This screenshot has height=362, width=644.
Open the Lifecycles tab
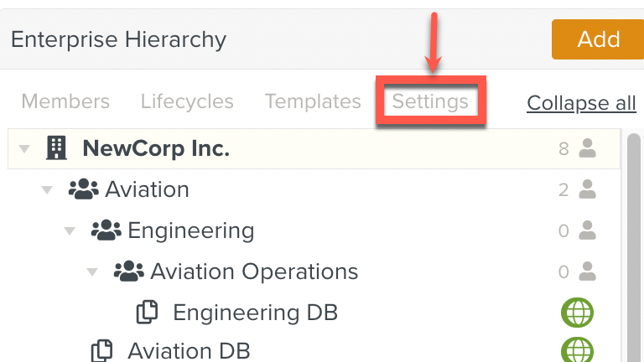point(187,102)
